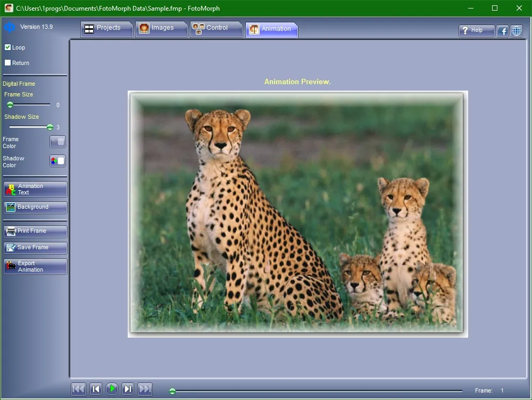Image resolution: width=532 pixels, height=400 pixels.
Task: Open the Background options
Action: (35, 207)
